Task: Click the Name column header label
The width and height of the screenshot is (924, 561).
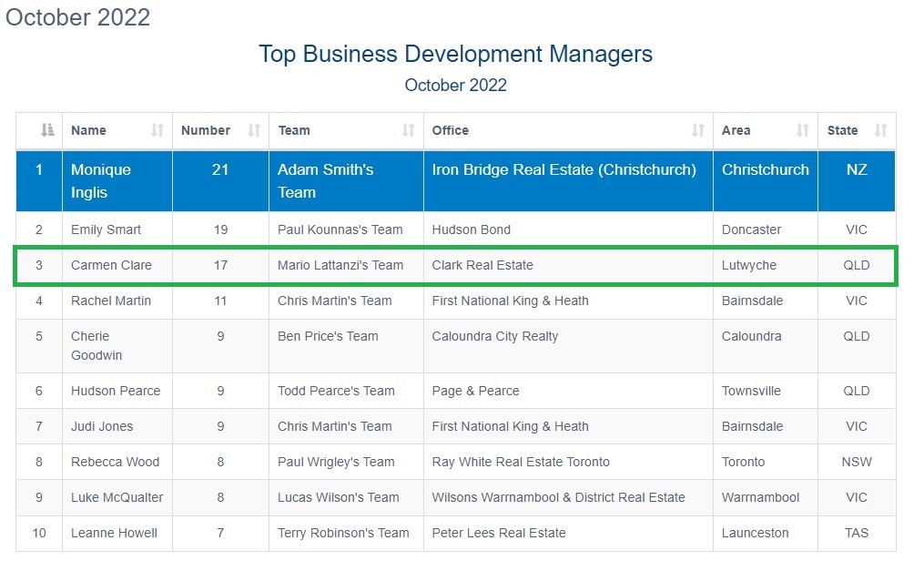Action: [x=88, y=130]
